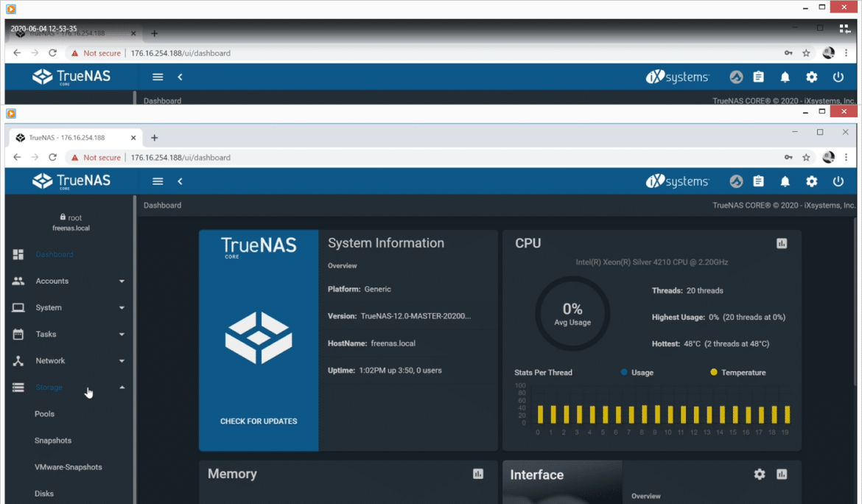Click the root user label in the sidebar
Screen dimensions: 862x504
pyautogui.click(x=71, y=217)
